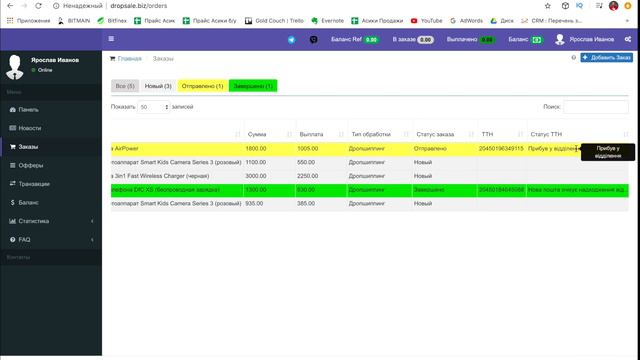The height and width of the screenshot is (360, 640).
Task: Click the user avatar in top bar
Action: tap(560, 39)
